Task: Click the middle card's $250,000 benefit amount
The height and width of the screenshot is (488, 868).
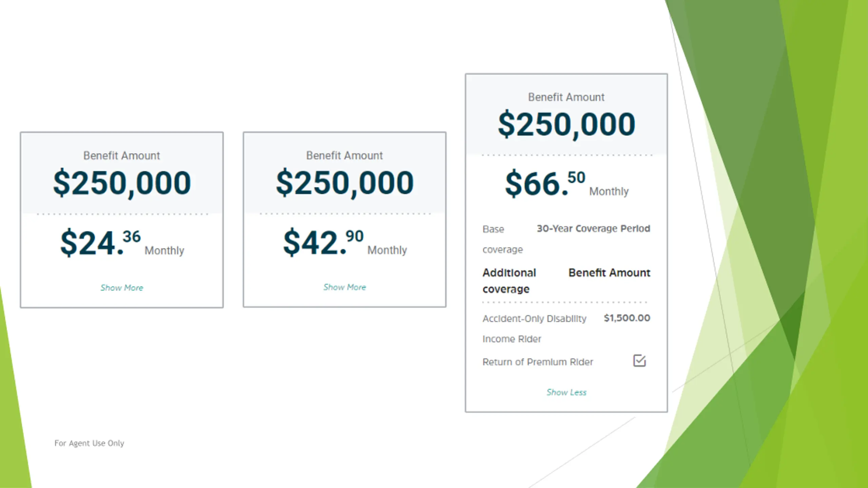Action: 345,183
